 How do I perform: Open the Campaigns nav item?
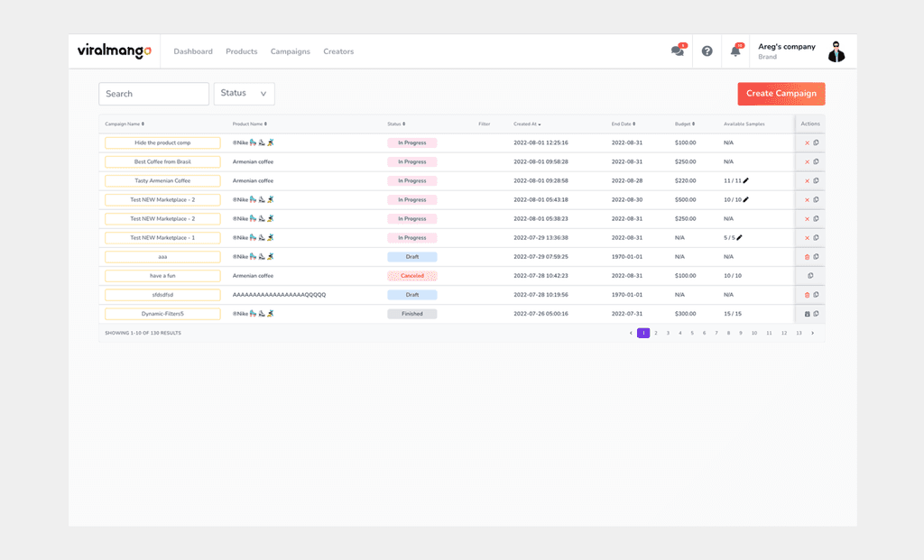coord(290,51)
